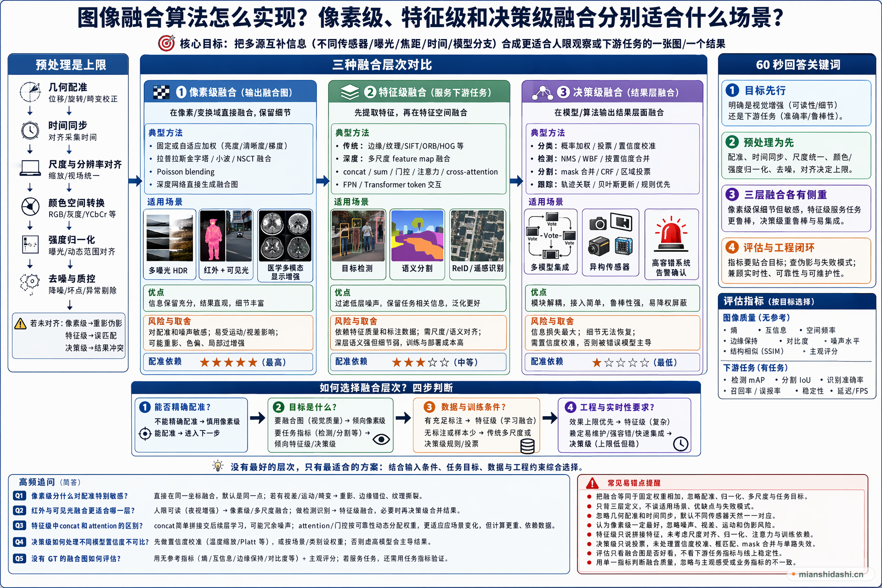The height and width of the screenshot is (588, 882).
Task: Select the 评估指标 section header
Action: [x=797, y=301]
